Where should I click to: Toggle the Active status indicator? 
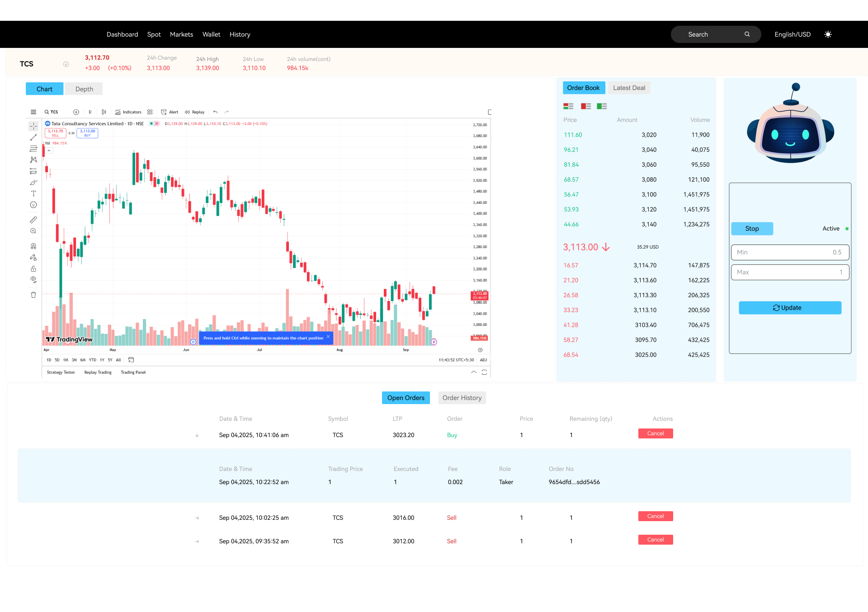(848, 229)
